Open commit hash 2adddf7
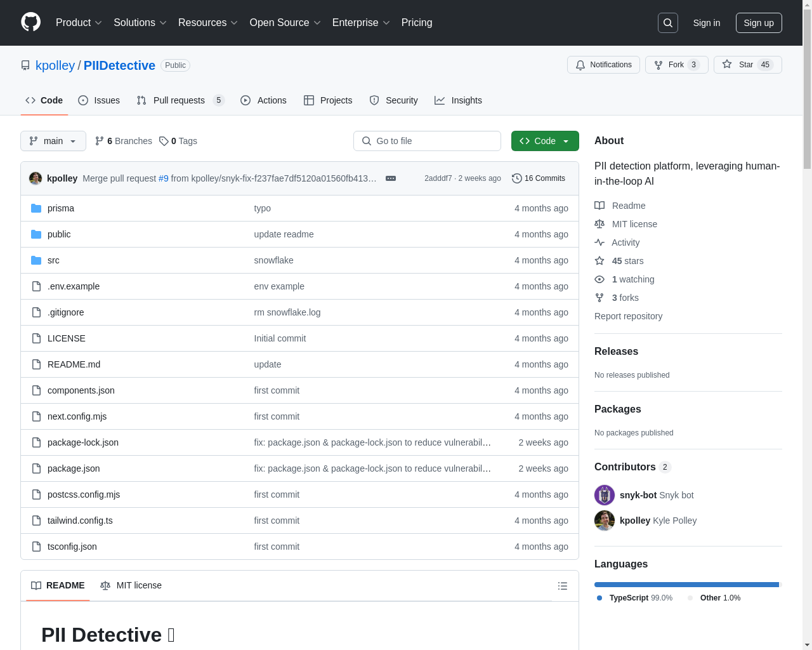Viewport: 812px width, 650px height. coord(438,178)
